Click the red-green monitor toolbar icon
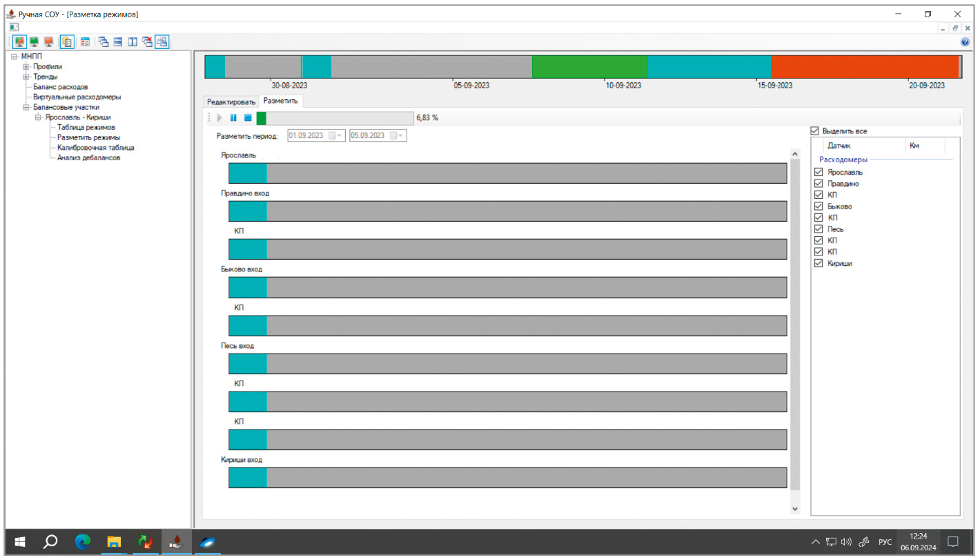Image resolution: width=980 pixels, height=560 pixels. (x=19, y=42)
